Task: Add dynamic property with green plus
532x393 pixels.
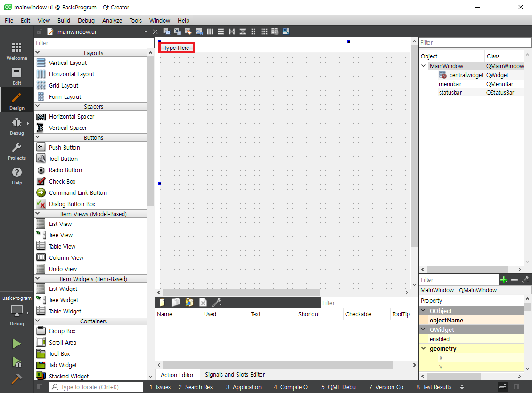Action: [x=504, y=280]
